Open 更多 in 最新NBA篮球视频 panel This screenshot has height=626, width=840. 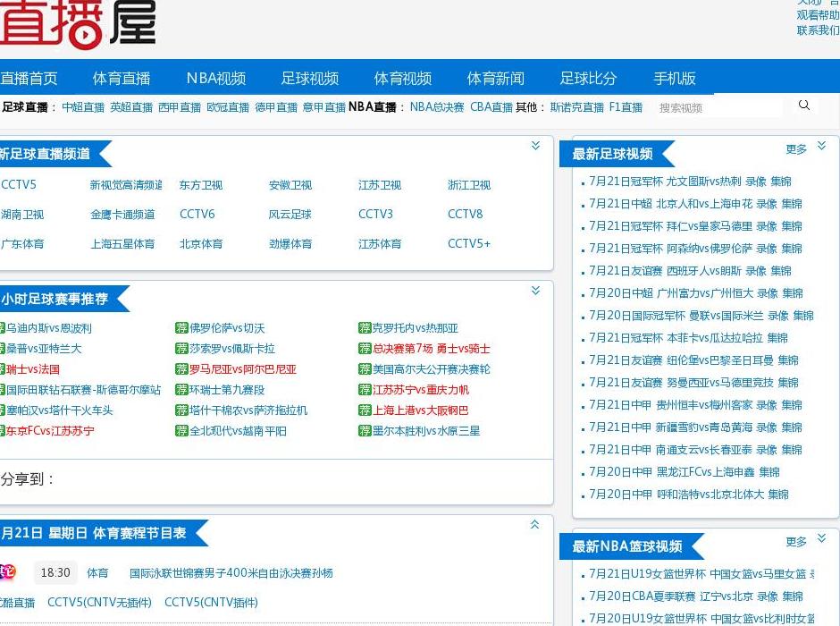[796, 542]
